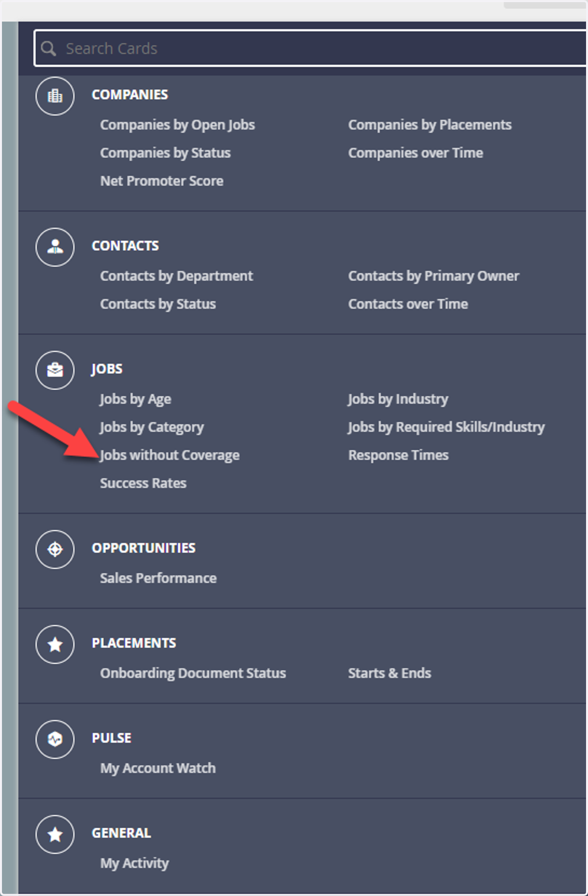Click the Opportunities target icon

pos(55,549)
